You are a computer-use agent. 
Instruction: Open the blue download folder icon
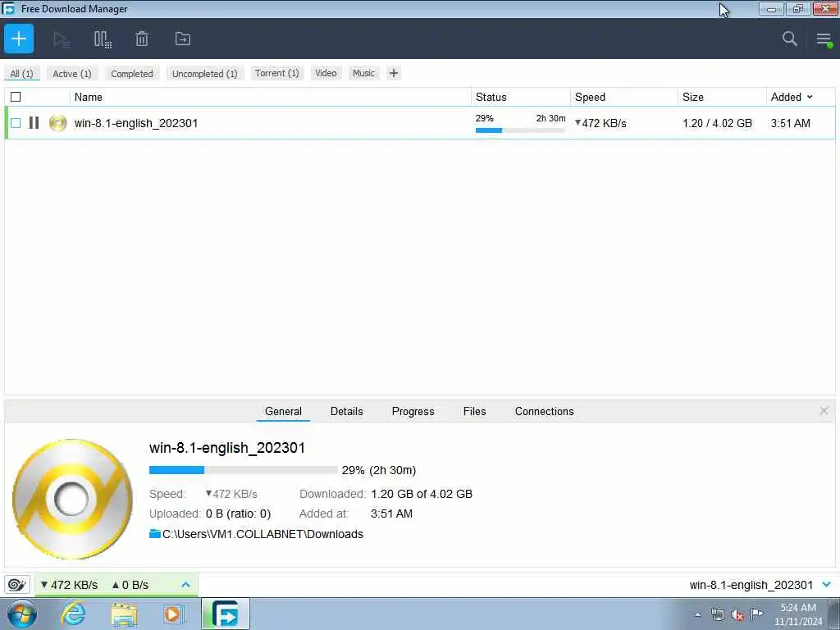click(155, 533)
